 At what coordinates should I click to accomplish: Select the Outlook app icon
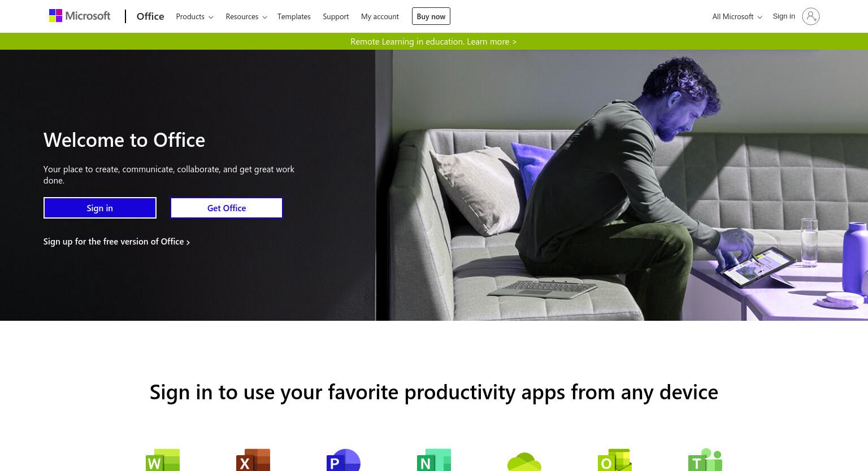615,460
